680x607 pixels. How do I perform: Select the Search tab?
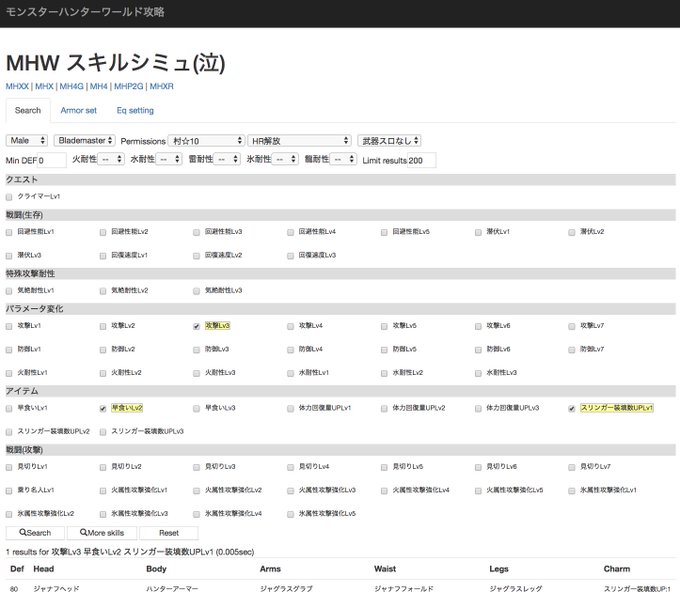(x=28, y=111)
